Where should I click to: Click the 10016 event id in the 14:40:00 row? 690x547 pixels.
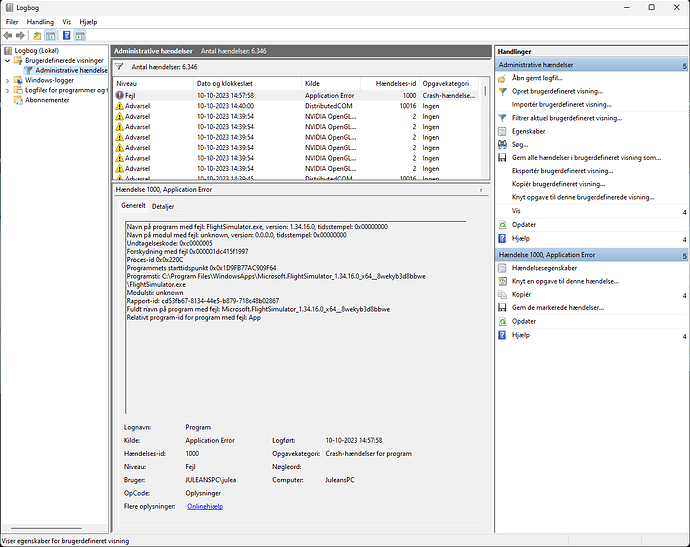[x=408, y=106]
